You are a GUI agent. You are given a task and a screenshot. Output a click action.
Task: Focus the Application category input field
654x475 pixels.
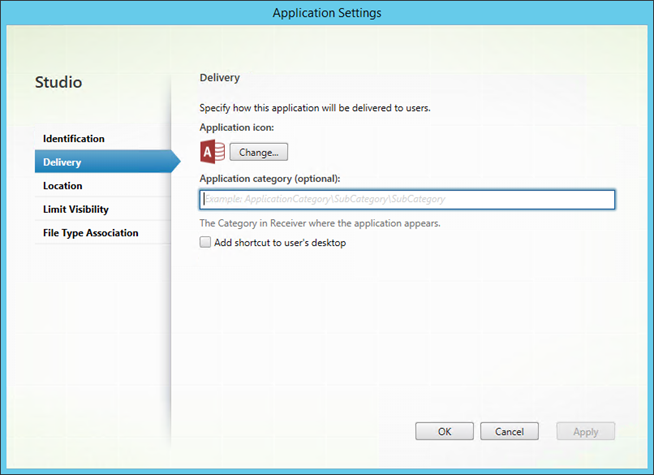tap(407, 199)
